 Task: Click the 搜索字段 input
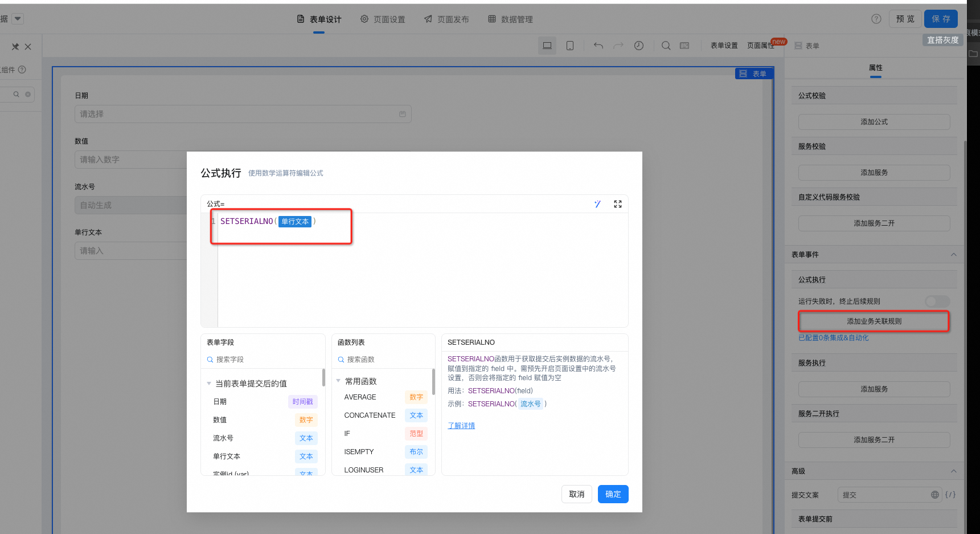pos(263,360)
